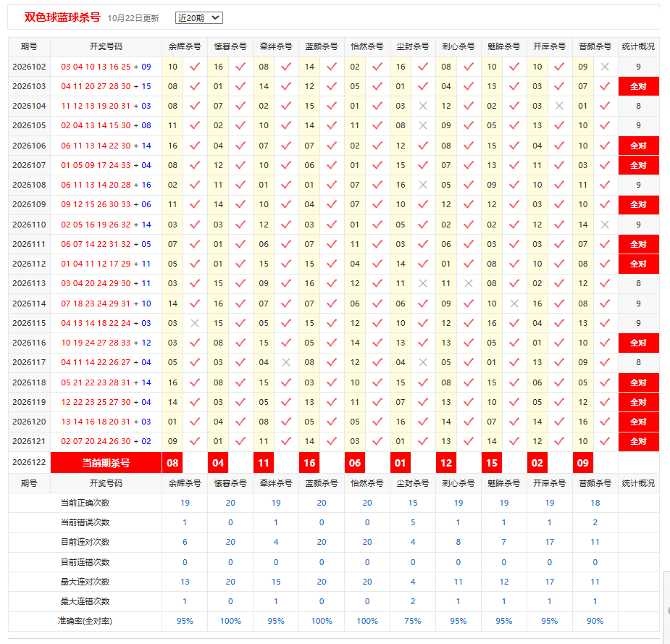The image size is (670, 644).
Task: Click draw numbers 06 11 13 14 22 30 + 14
Action: click(106, 146)
